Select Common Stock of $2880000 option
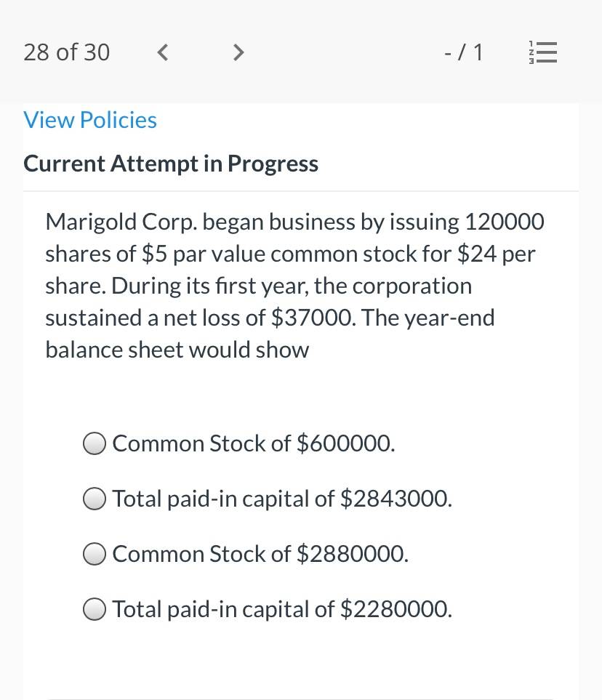The image size is (602, 700). pos(95,554)
